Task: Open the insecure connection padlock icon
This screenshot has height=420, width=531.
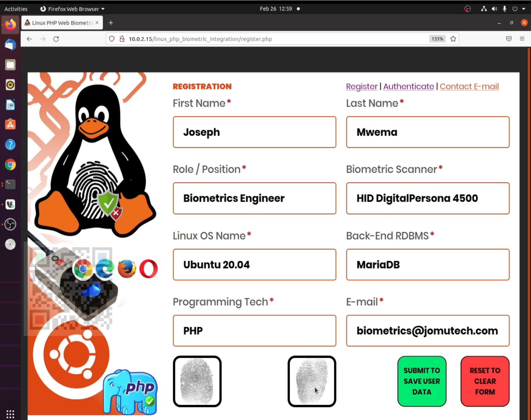Action: pos(122,39)
